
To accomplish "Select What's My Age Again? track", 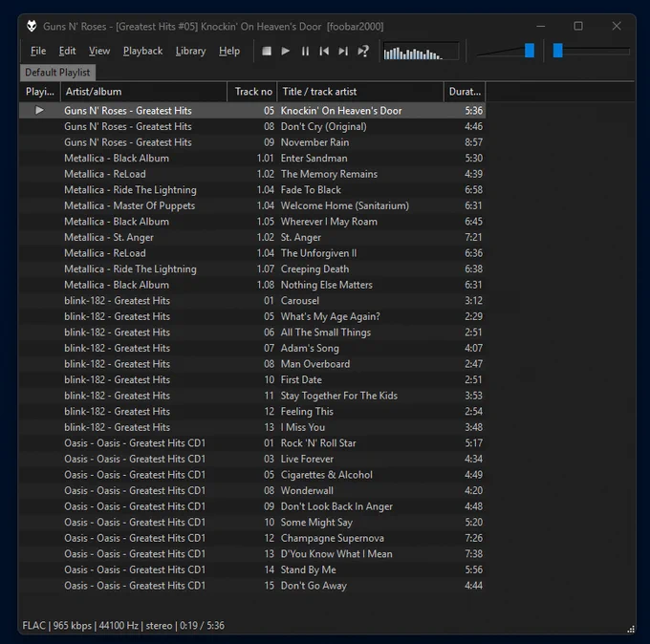I will (252, 316).
